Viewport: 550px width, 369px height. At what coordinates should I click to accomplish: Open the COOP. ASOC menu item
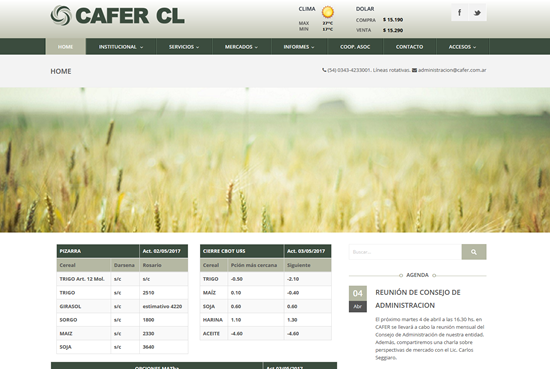point(355,47)
